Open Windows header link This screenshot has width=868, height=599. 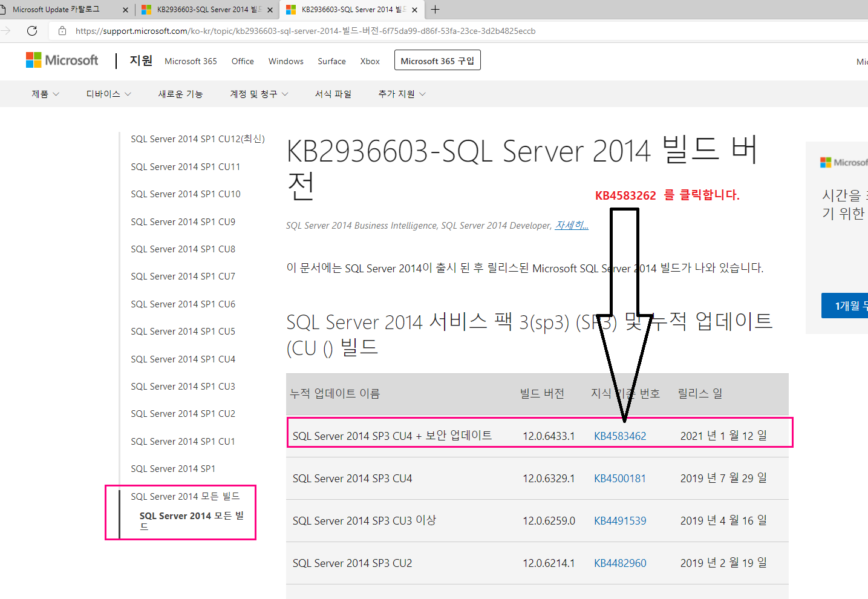click(x=286, y=61)
